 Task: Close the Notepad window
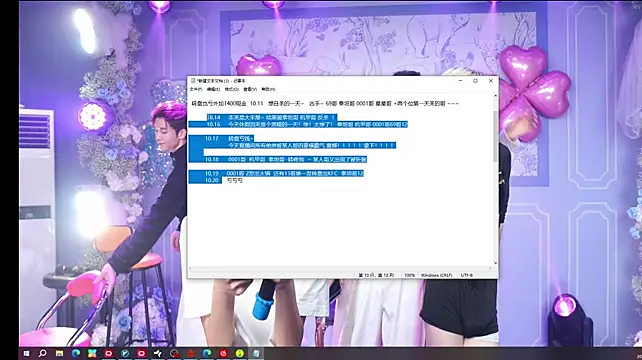click(x=491, y=81)
